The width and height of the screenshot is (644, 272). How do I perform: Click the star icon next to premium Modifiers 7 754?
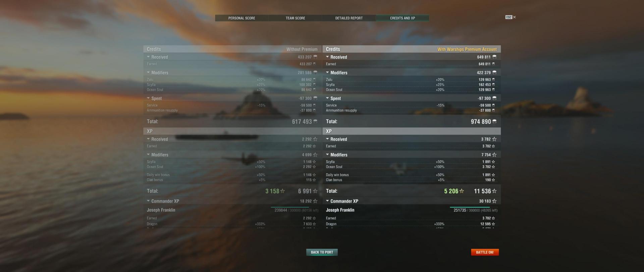494,155
